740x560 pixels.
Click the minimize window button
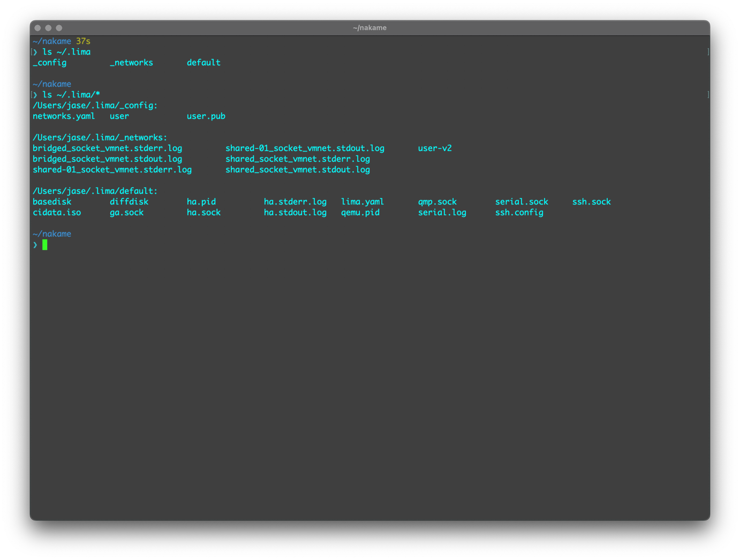coord(48,28)
